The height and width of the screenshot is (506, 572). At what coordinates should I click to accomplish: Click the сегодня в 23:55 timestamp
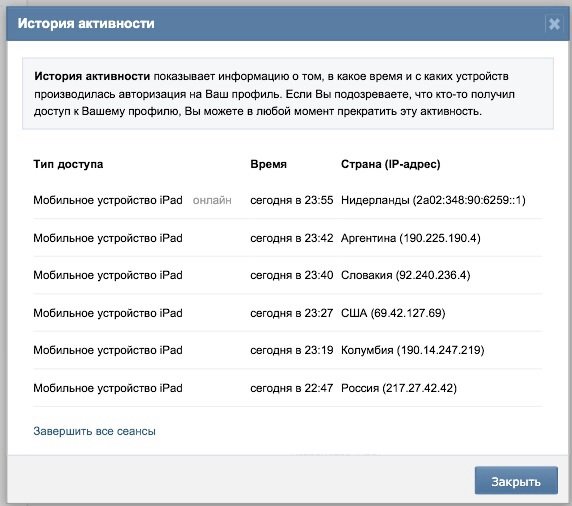click(x=291, y=200)
